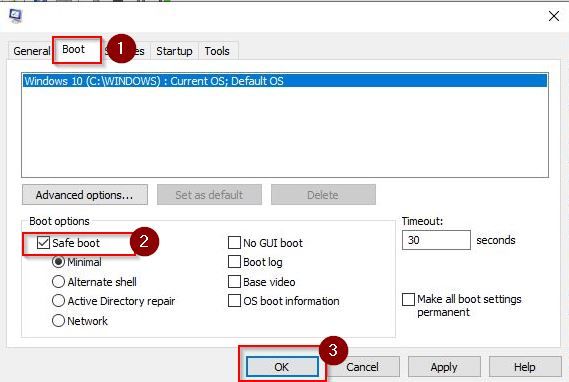Image resolution: width=569 pixels, height=382 pixels.
Task: Close the System Configuration dialog
Action: (554, 16)
